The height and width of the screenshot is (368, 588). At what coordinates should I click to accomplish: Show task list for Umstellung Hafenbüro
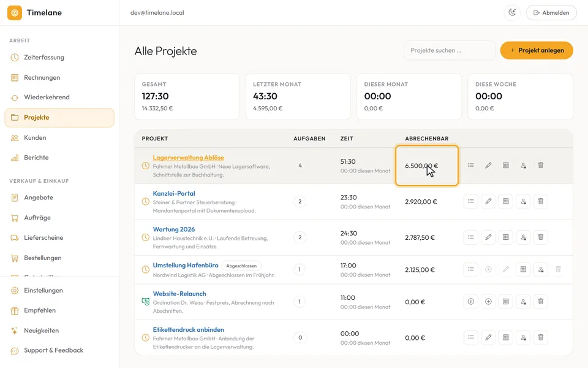coord(471,269)
